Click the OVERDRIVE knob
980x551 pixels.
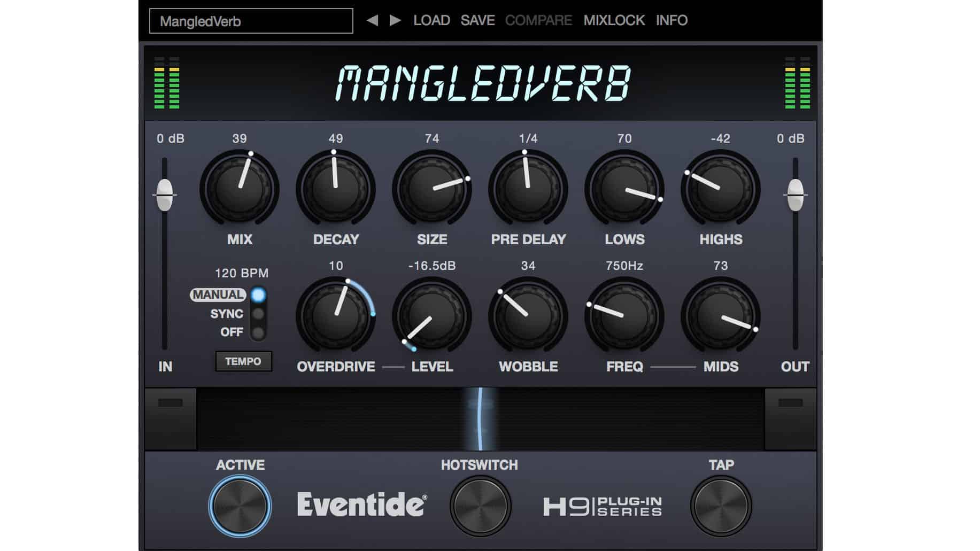(336, 316)
